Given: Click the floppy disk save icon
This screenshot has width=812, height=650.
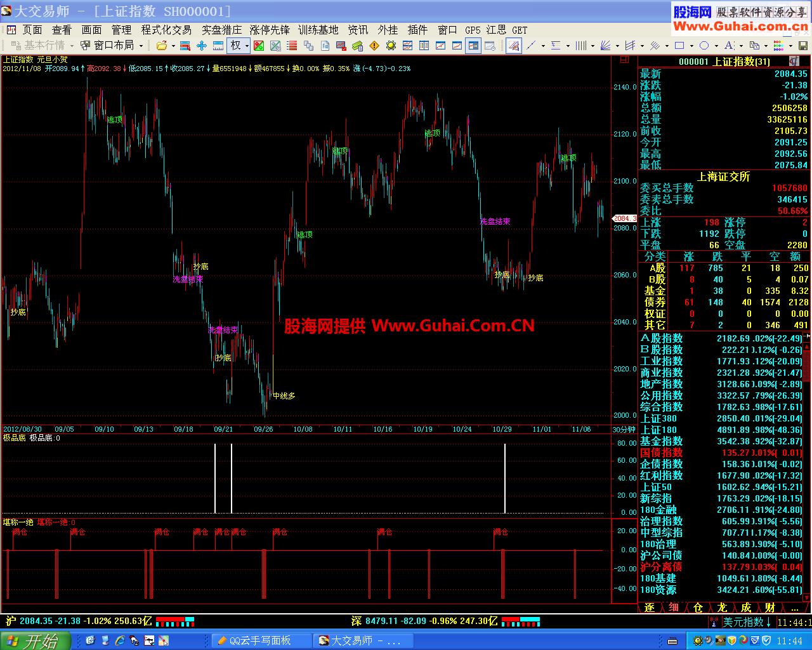Looking at the screenshot, I should [x=802, y=46].
